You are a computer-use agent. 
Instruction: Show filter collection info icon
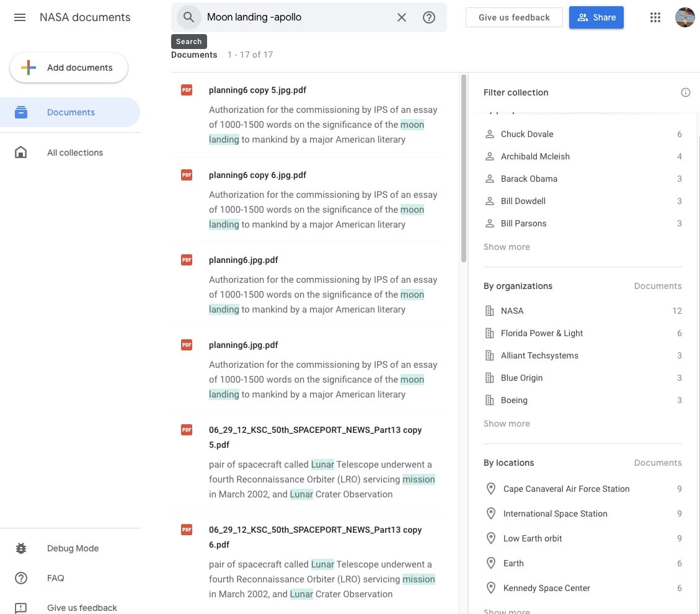686,92
